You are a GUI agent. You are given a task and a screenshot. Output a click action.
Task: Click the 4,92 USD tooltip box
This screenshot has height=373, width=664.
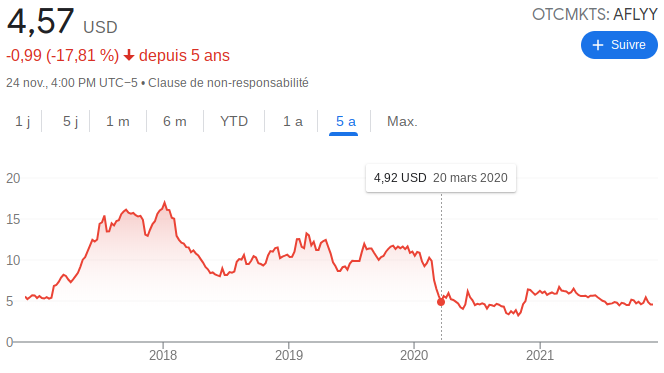tap(441, 178)
